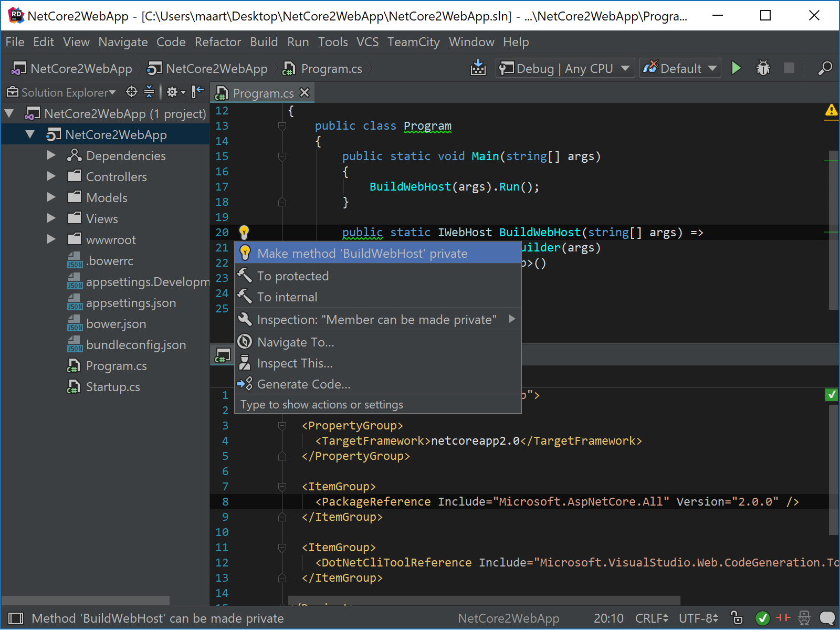Open the Debug | Any CPU configuration dropdown
This screenshot has height=630, width=840.
point(565,68)
